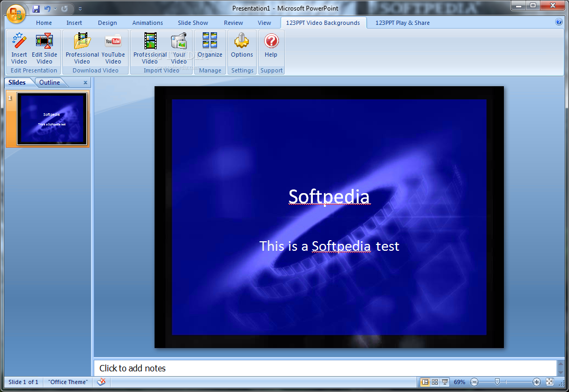The image size is (569, 392).
Task: Zoom out with minus button
Action: pyautogui.click(x=474, y=382)
